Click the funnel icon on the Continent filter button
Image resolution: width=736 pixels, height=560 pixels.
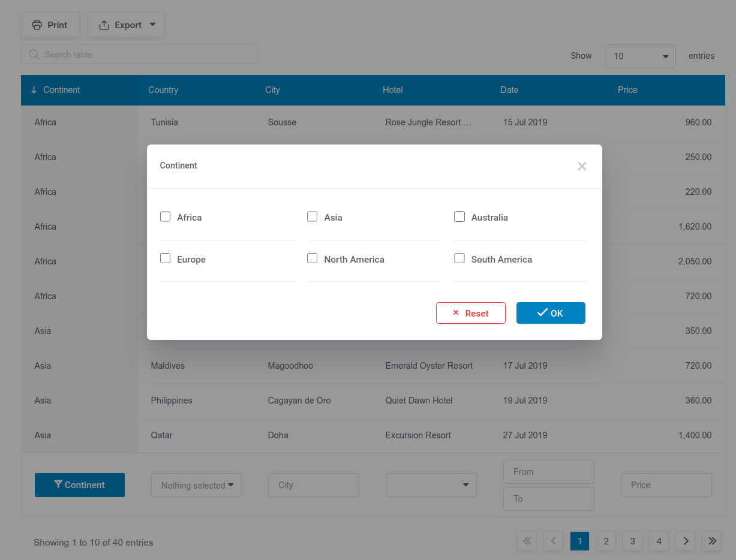[58, 484]
